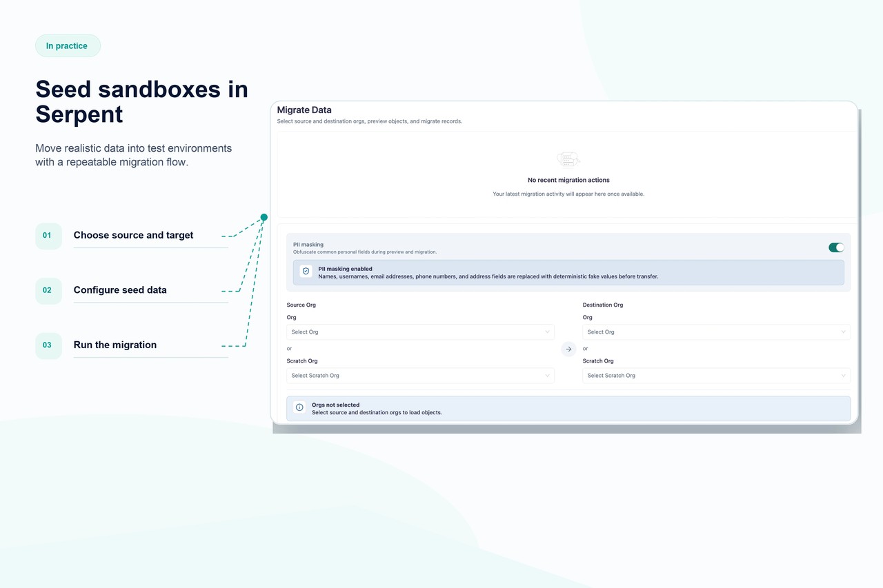This screenshot has width=883, height=588.
Task: Click the arrow between source and destination
Action: (568, 349)
